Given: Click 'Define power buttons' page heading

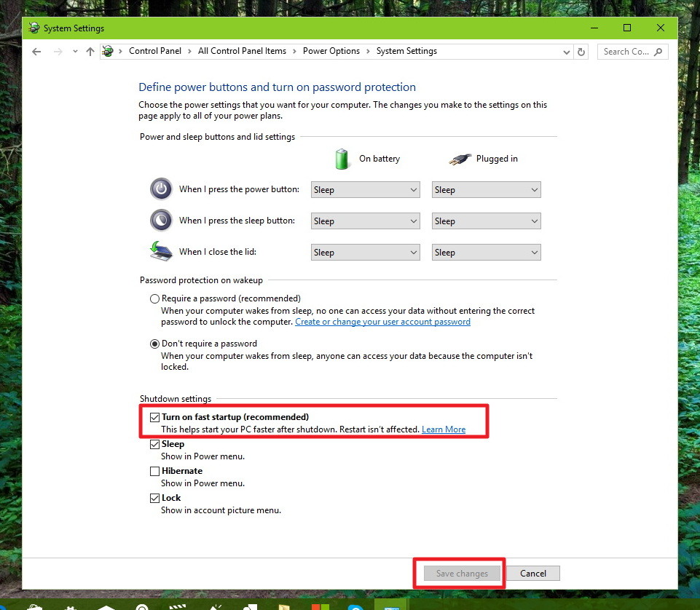Looking at the screenshot, I should tap(277, 87).
